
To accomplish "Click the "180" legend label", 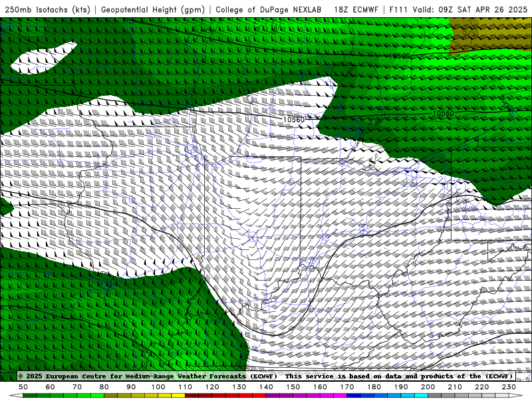I will coord(374,387).
